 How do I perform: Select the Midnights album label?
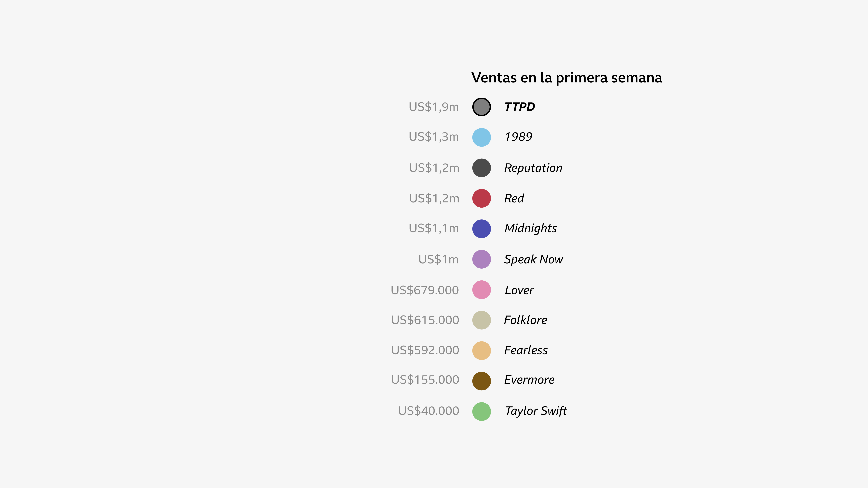pos(530,228)
